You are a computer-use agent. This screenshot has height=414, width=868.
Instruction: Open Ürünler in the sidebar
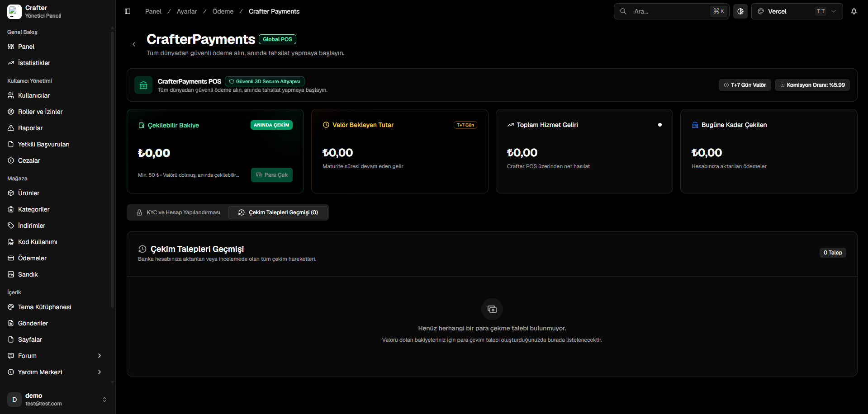tap(55, 193)
